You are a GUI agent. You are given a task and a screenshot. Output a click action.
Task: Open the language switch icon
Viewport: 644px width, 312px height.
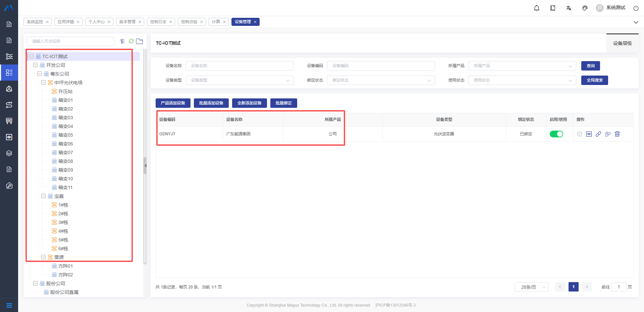(569, 8)
